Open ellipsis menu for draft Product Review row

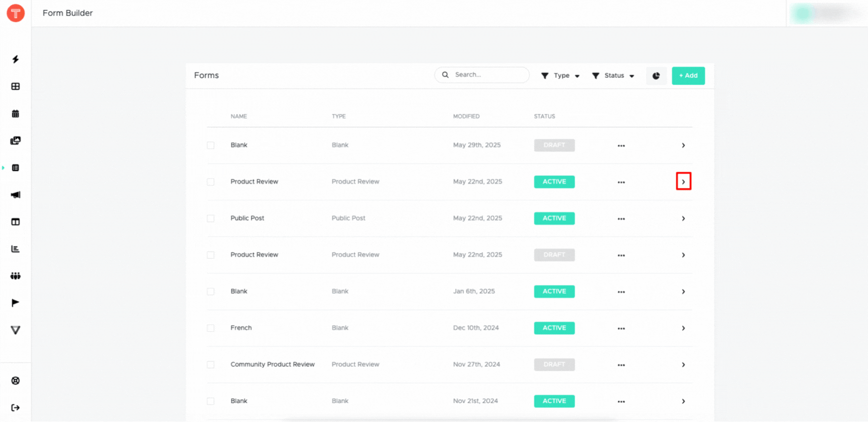click(x=621, y=255)
